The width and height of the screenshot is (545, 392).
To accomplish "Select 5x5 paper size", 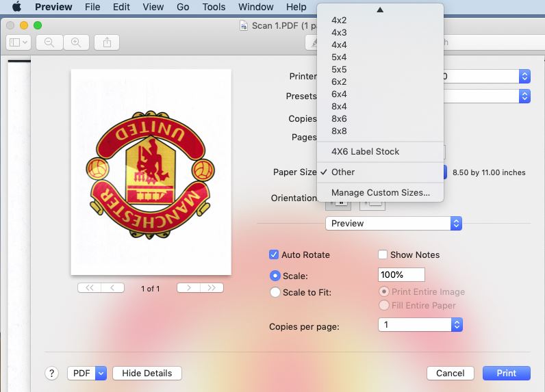I will [x=380, y=70].
